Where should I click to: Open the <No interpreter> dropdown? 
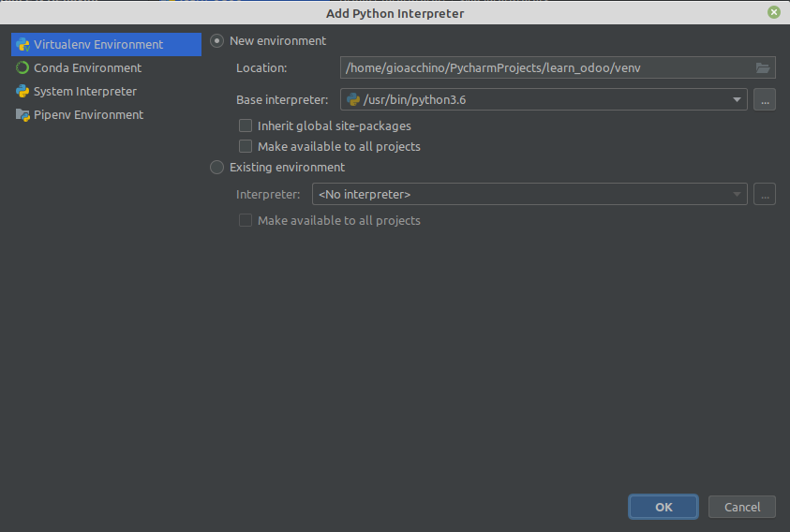coord(529,195)
